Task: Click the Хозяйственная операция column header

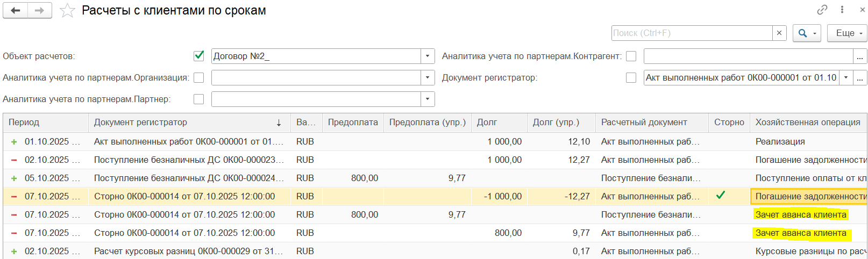Action: [807, 123]
